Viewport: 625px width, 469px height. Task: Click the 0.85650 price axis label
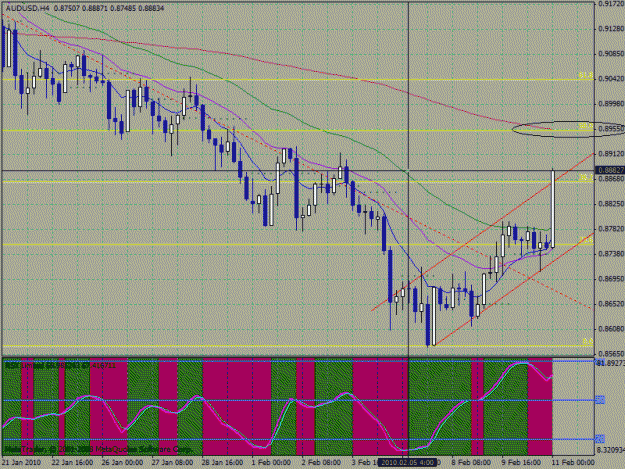pyautogui.click(x=611, y=354)
